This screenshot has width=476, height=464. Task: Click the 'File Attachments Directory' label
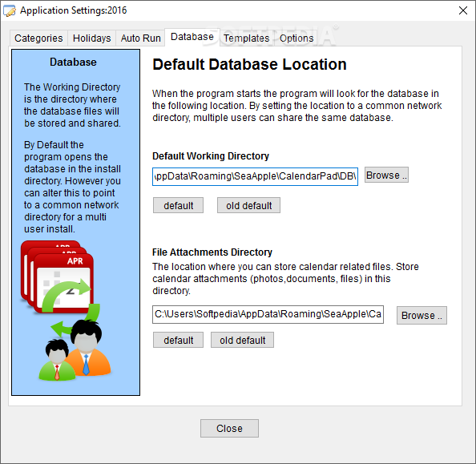[212, 252]
